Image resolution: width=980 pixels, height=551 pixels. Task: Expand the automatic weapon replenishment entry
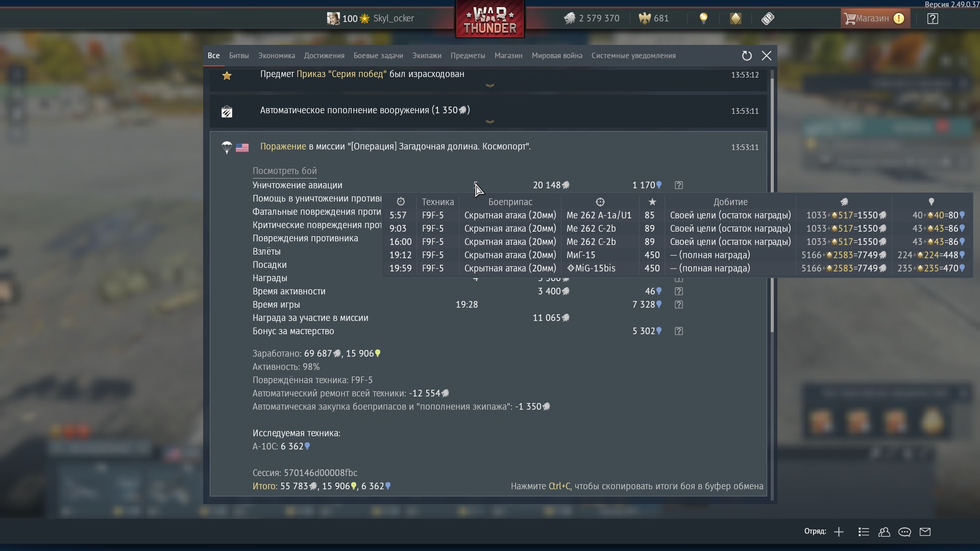click(x=489, y=121)
